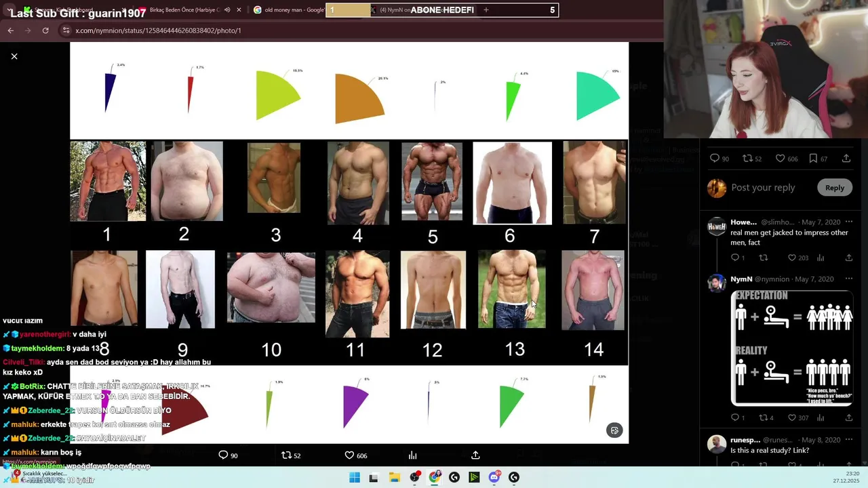
Task: Reply to Howe... comment
Action: tap(737, 258)
